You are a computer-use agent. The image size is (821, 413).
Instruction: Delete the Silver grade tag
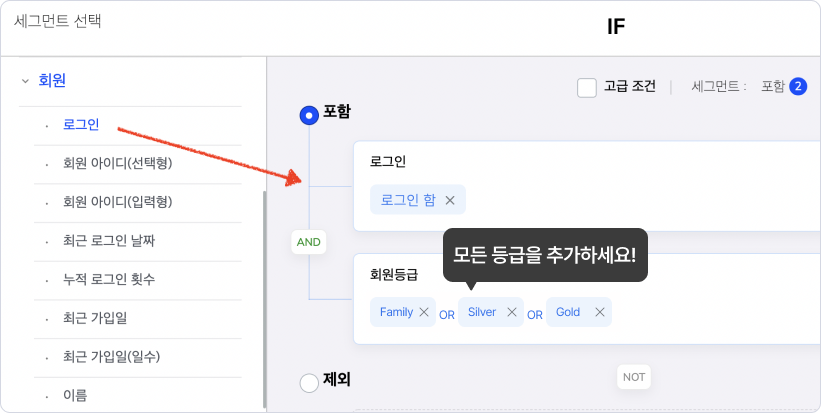pyautogui.click(x=512, y=312)
